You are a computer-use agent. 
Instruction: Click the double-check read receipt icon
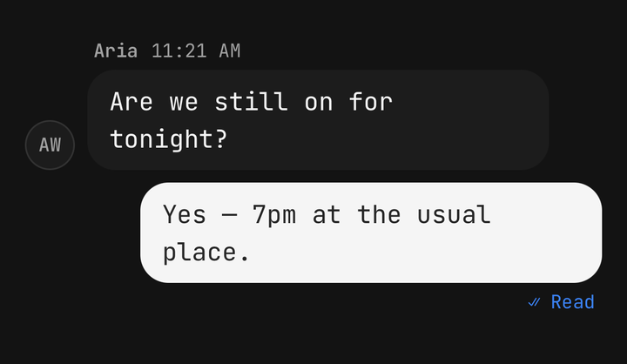point(534,302)
